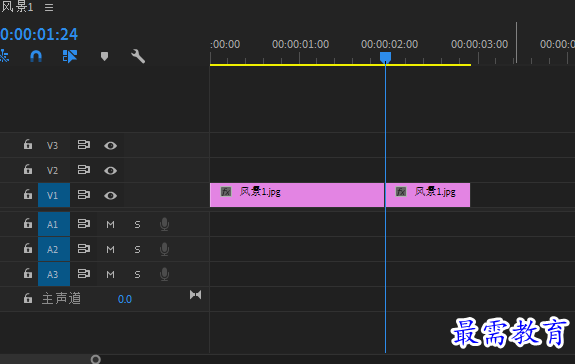Toggle lock on track A1
The image size is (575, 364).
(28, 223)
